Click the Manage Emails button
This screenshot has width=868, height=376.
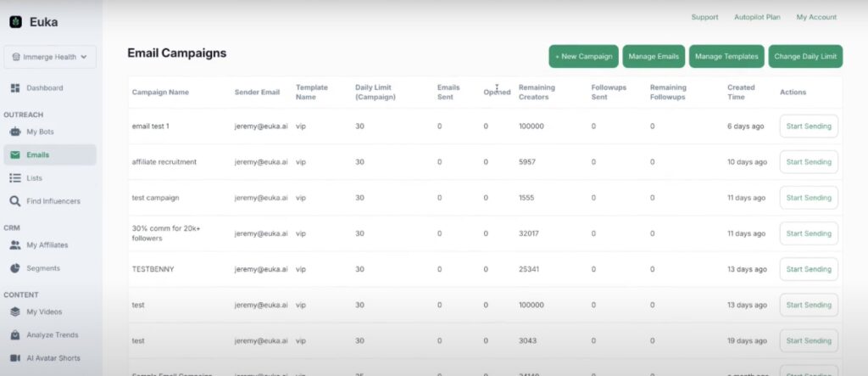pos(654,57)
